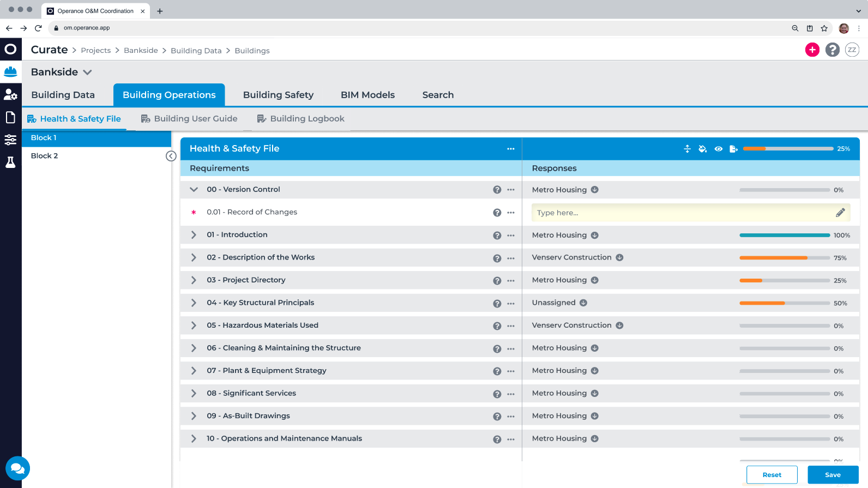The height and width of the screenshot is (488, 868).
Task: Expand the 03 - Project Directory row
Action: [x=194, y=280]
